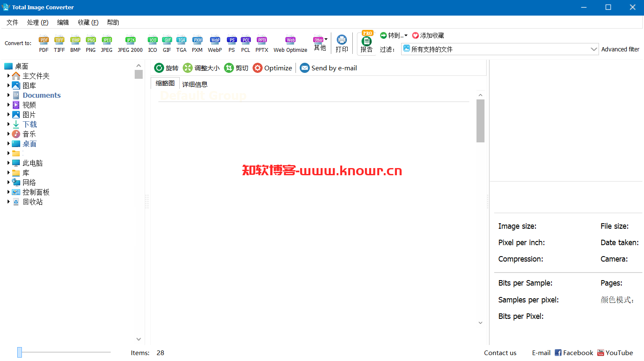The width and height of the screenshot is (644, 361).
Task: Pick the JPEG 2000 format icon
Action: [130, 44]
